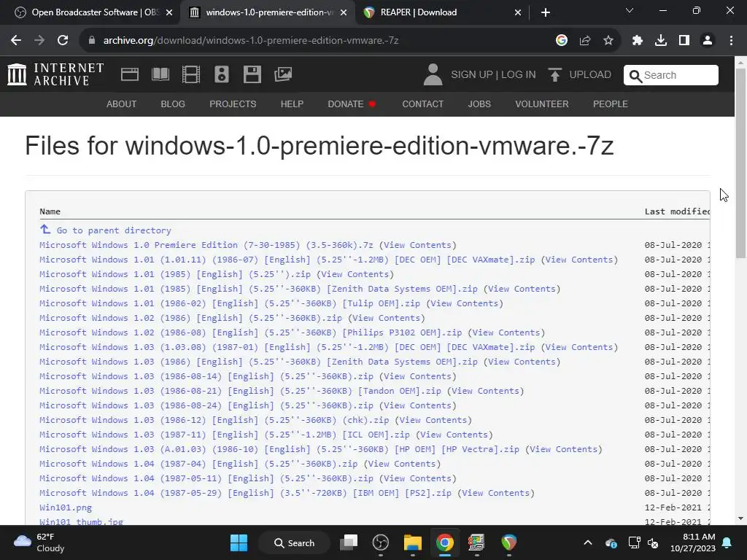Open the BLOG menu item
This screenshot has height=560, width=747.
coord(173,104)
